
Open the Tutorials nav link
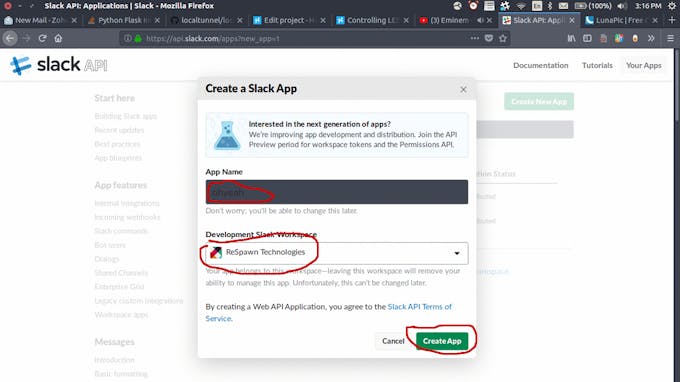click(x=597, y=65)
